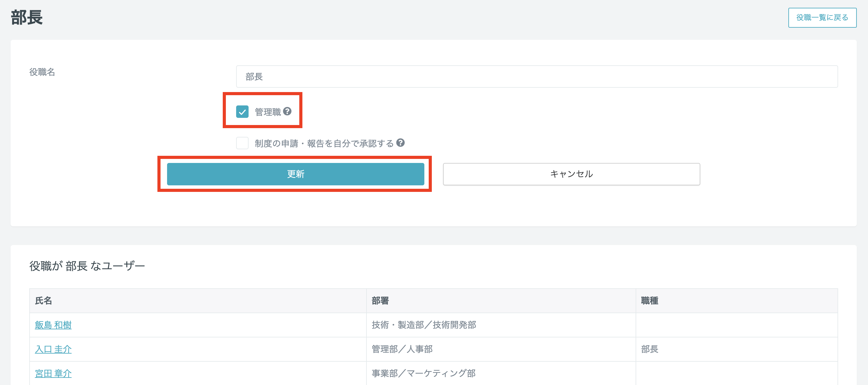Image resolution: width=868 pixels, height=385 pixels.
Task: Click the help icon next to 管理職
Action: [287, 111]
